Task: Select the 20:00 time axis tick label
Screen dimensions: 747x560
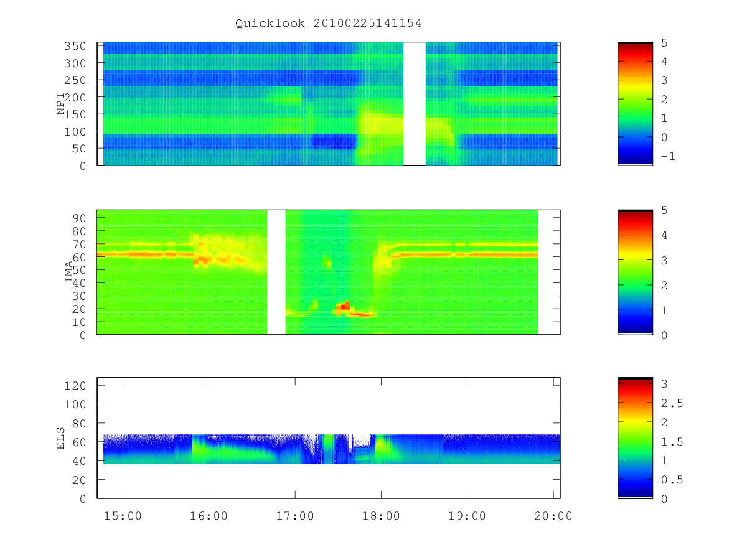Action: 553,516
